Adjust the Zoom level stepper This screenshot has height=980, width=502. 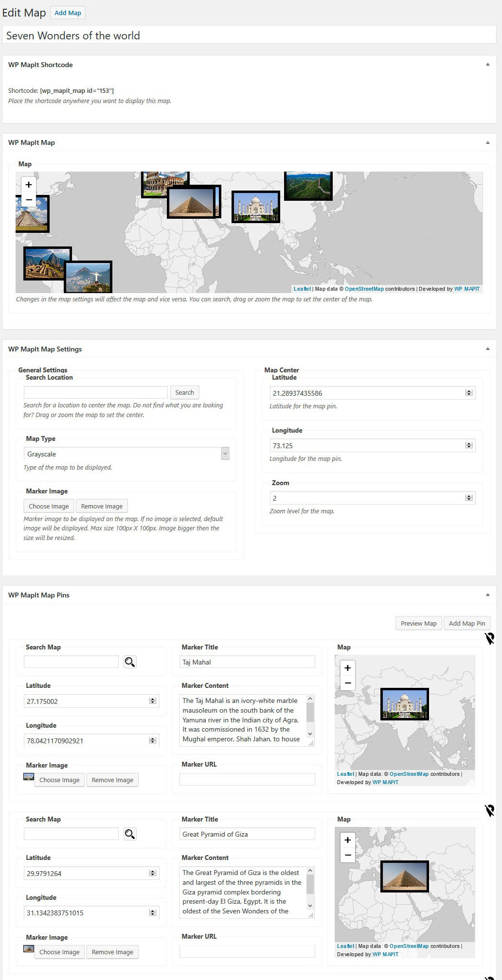pos(469,498)
